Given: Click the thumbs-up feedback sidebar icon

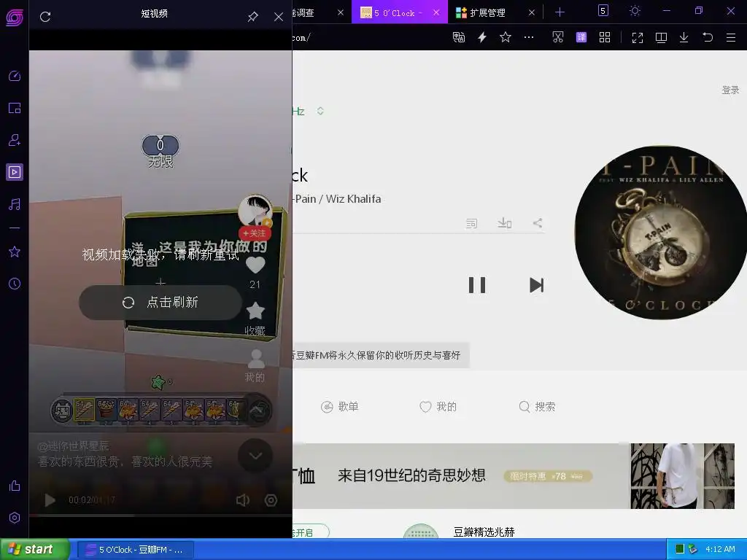Looking at the screenshot, I should pos(15,486).
